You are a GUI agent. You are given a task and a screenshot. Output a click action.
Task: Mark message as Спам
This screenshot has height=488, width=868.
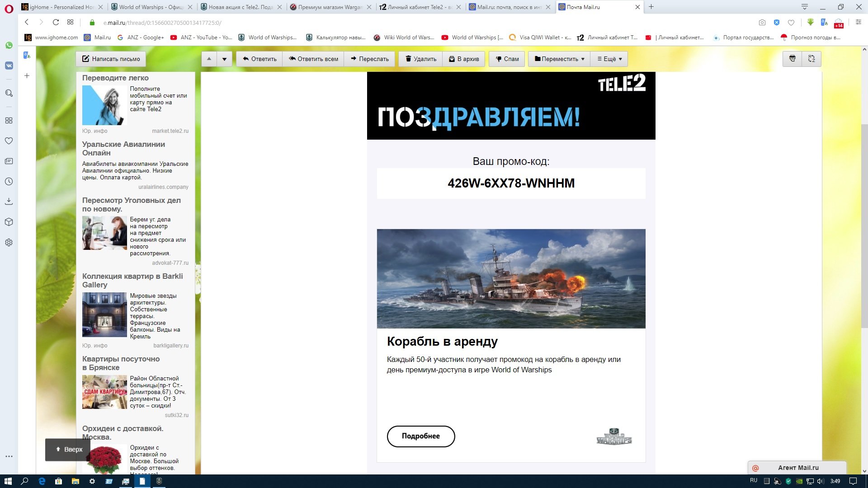coord(507,59)
